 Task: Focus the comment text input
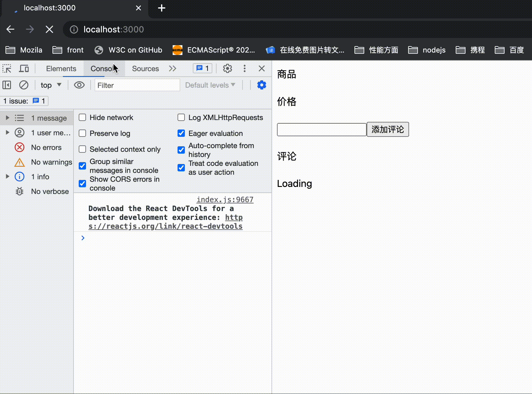322,130
